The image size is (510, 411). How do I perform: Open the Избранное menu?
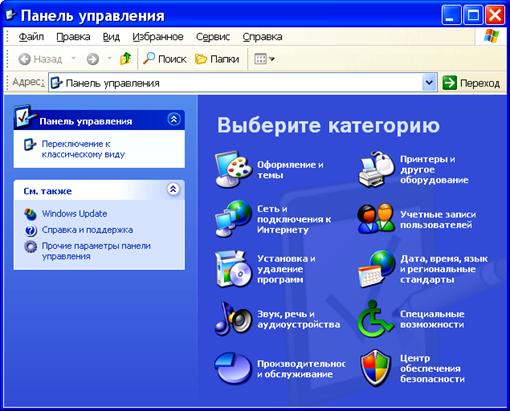[x=158, y=36]
